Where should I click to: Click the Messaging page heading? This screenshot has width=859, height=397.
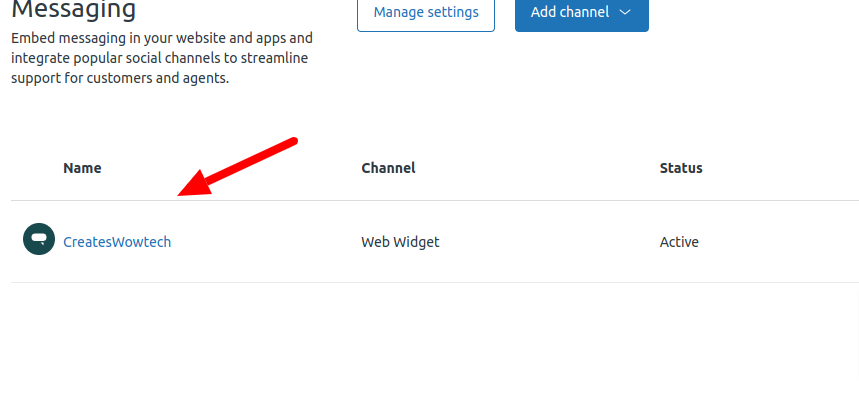point(73,9)
